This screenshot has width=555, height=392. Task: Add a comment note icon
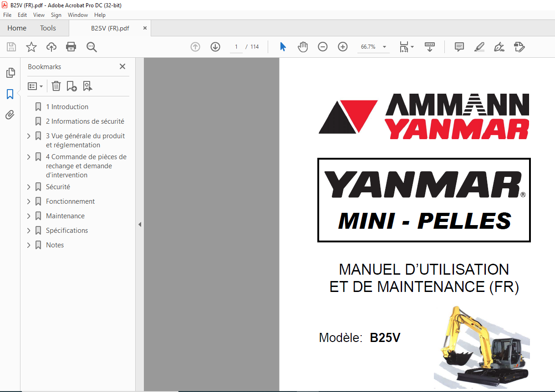point(459,47)
